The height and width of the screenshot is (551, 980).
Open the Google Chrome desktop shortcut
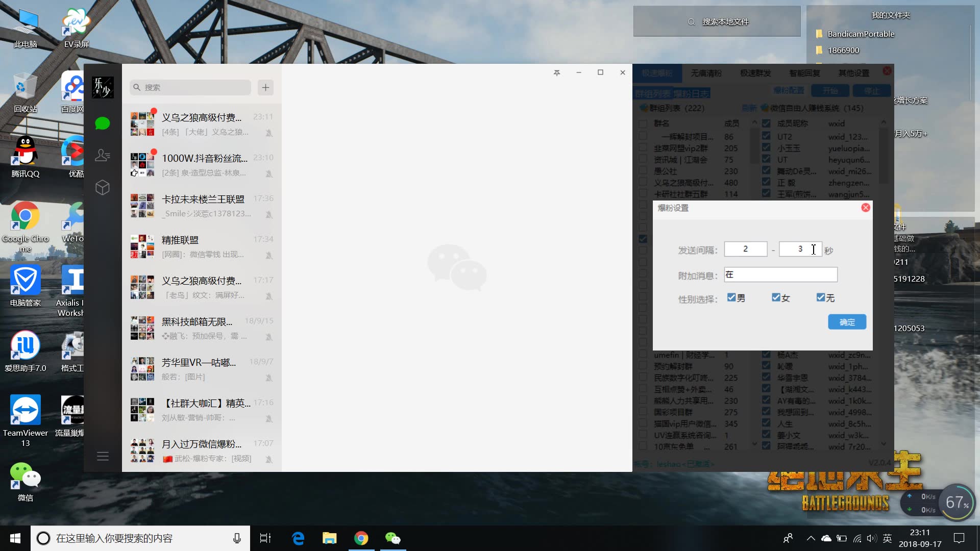26,227
